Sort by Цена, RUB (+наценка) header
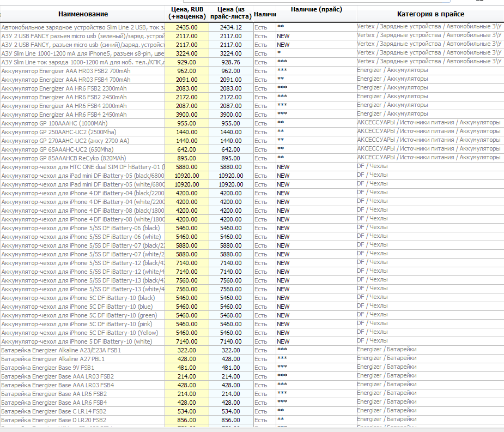This screenshot has height=432, width=504. coord(187,14)
